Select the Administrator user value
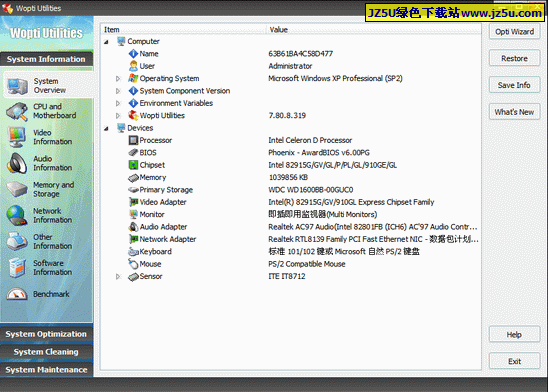548x392 pixels. (290, 66)
